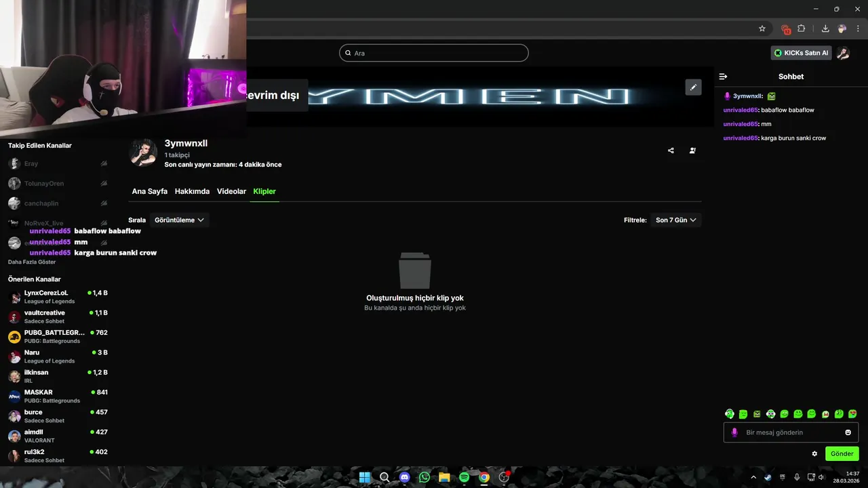
Task: Click the purple microphone badge in chat input
Action: tap(734, 432)
